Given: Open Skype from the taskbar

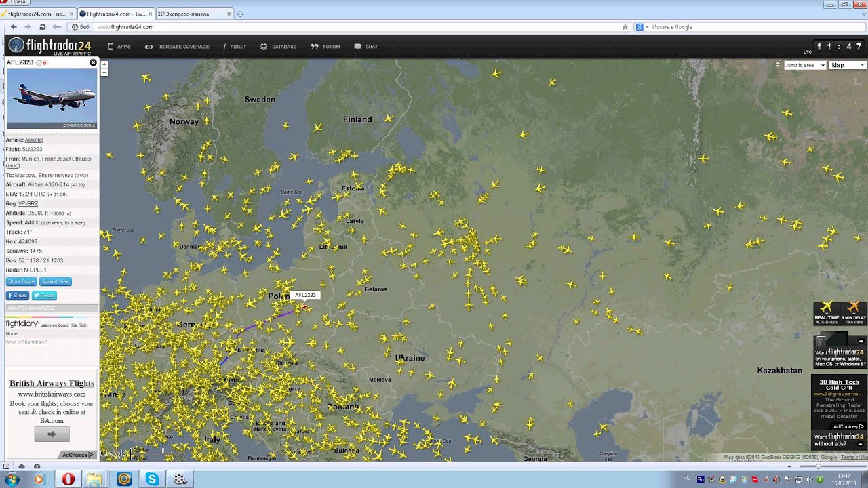Looking at the screenshot, I should tap(152, 479).
